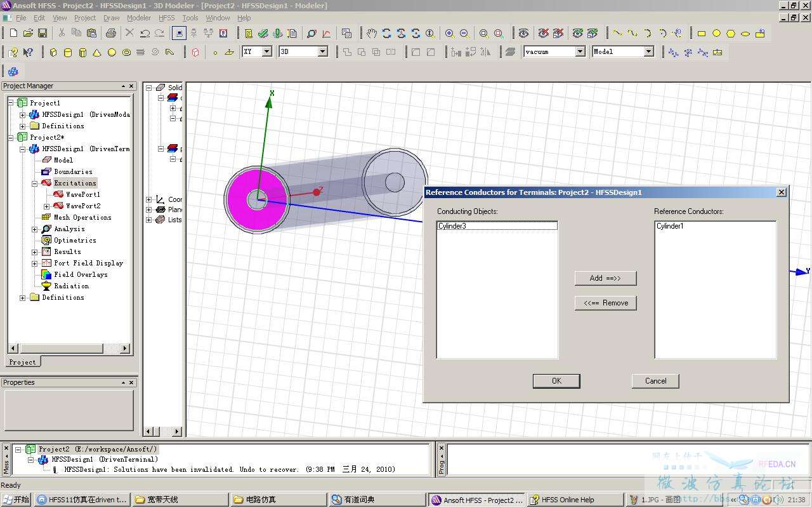
Task: Select Cylinder1 in Reference Conductors list
Action: [715, 226]
